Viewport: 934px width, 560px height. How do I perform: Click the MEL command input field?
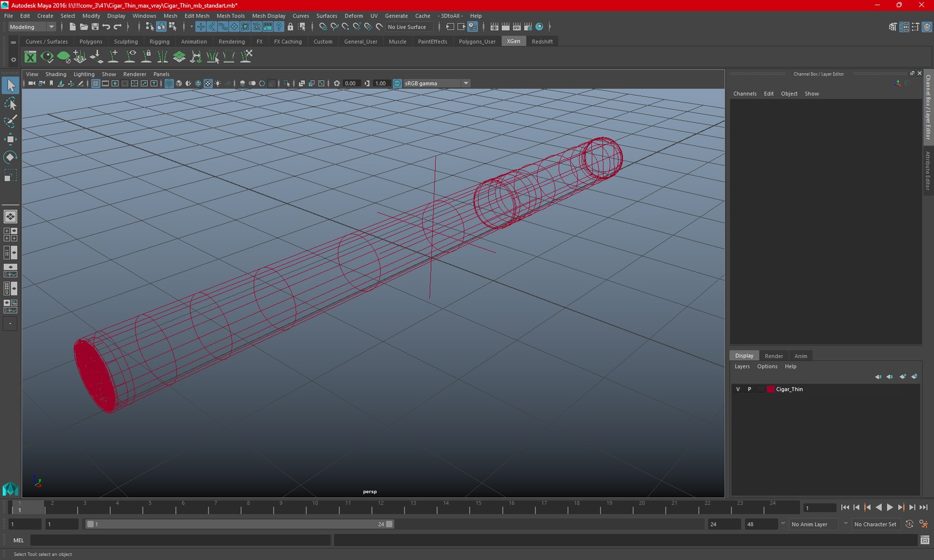[181, 540]
